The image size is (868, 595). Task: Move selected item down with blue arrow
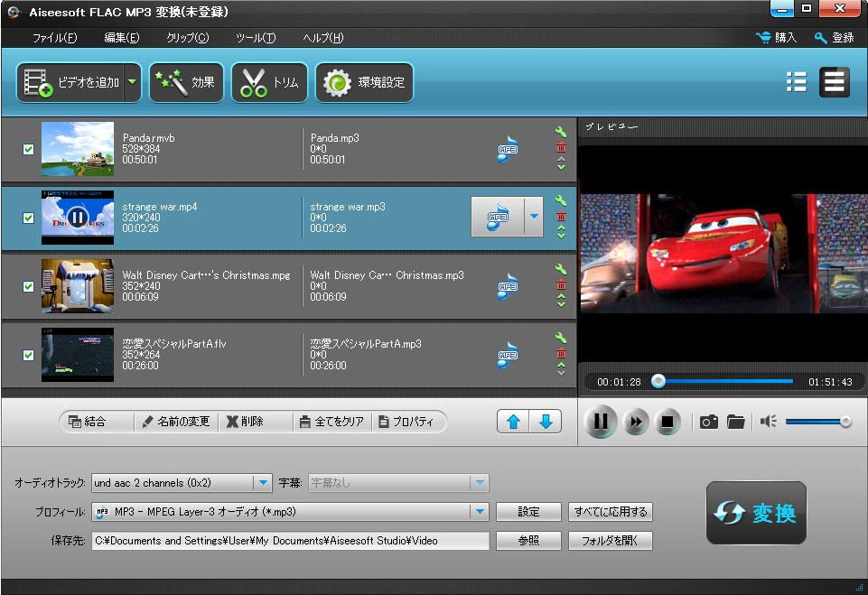(x=546, y=422)
